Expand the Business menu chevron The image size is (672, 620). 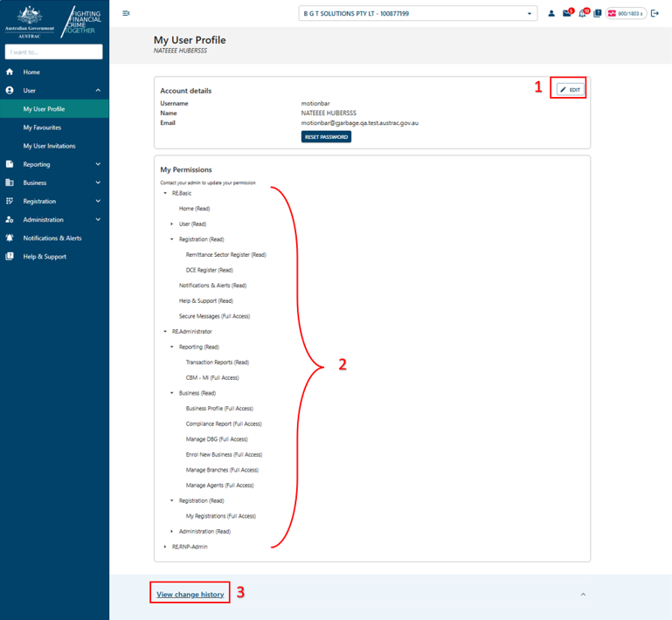point(98,183)
